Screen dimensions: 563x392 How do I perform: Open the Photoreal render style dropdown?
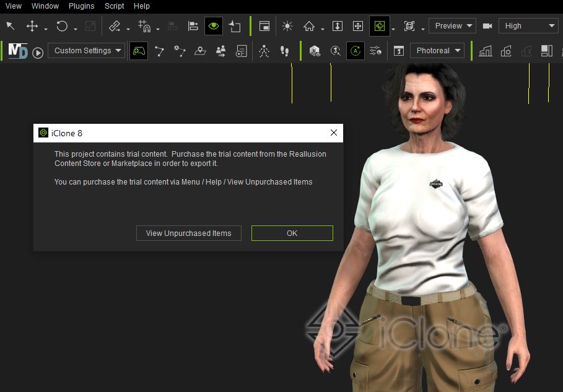click(437, 51)
